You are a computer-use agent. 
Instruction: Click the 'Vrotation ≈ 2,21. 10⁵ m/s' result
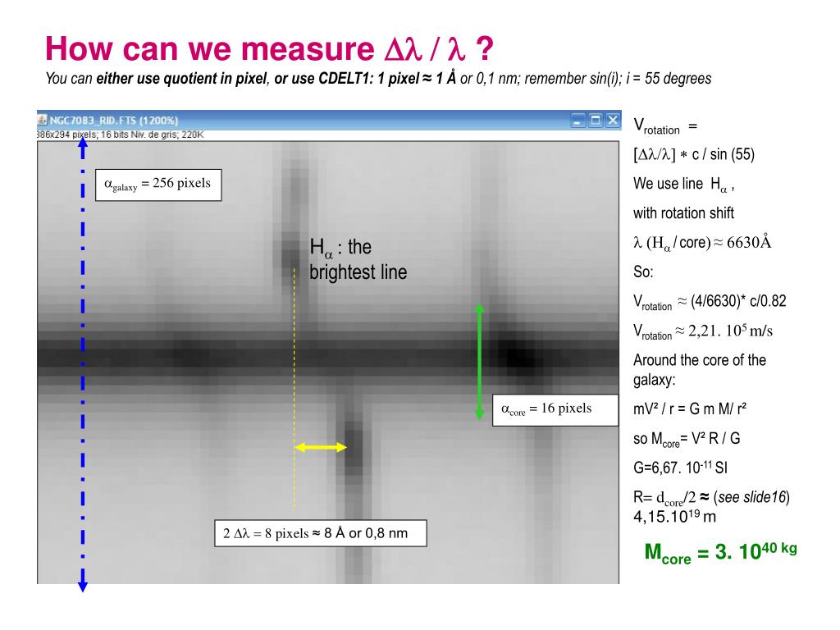tap(703, 331)
